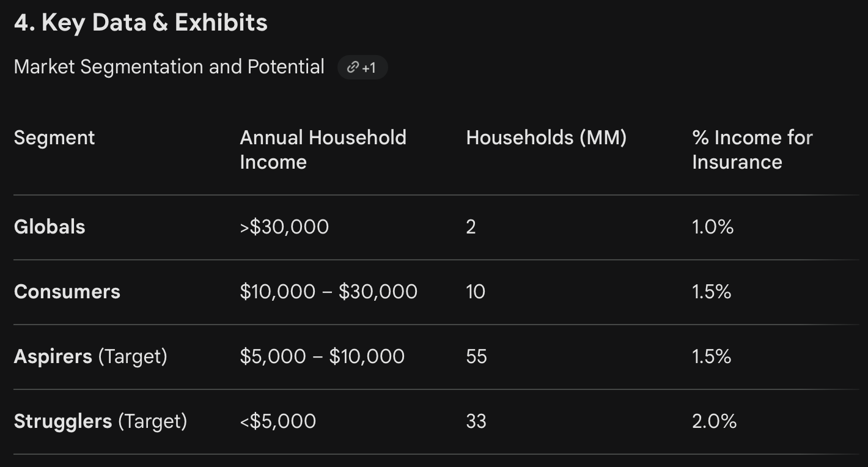This screenshot has width=868, height=467.
Task: Select the '4. Key Data & Exhibits' heading
Action: click(x=141, y=23)
